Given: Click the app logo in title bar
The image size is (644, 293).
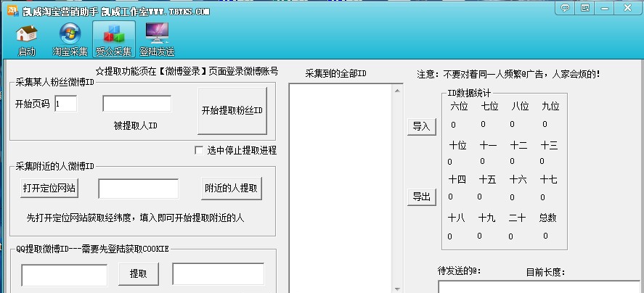Looking at the screenshot, I should (13, 10).
